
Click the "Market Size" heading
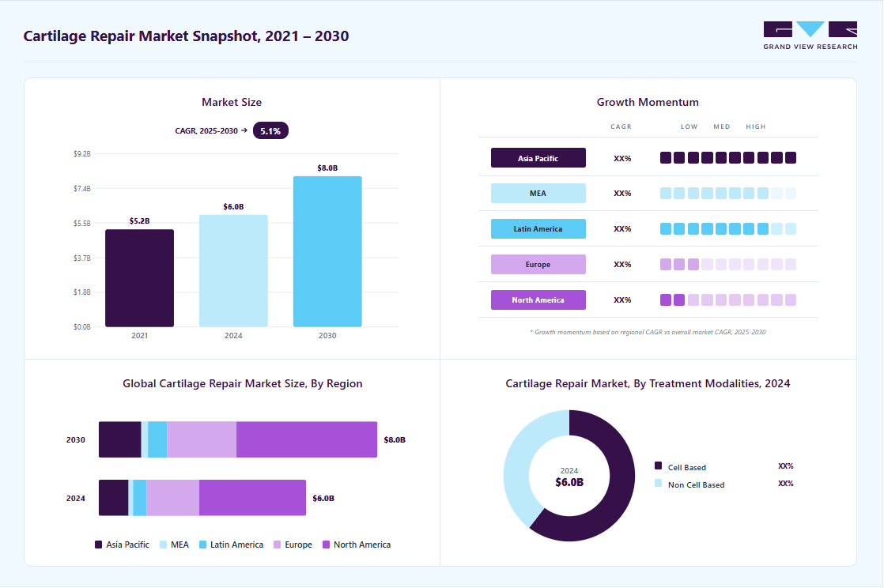click(232, 102)
